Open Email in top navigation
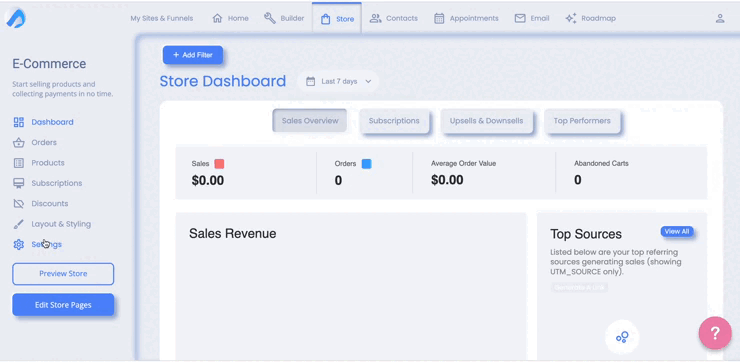Viewport: 740px width, 362px height. [532, 18]
